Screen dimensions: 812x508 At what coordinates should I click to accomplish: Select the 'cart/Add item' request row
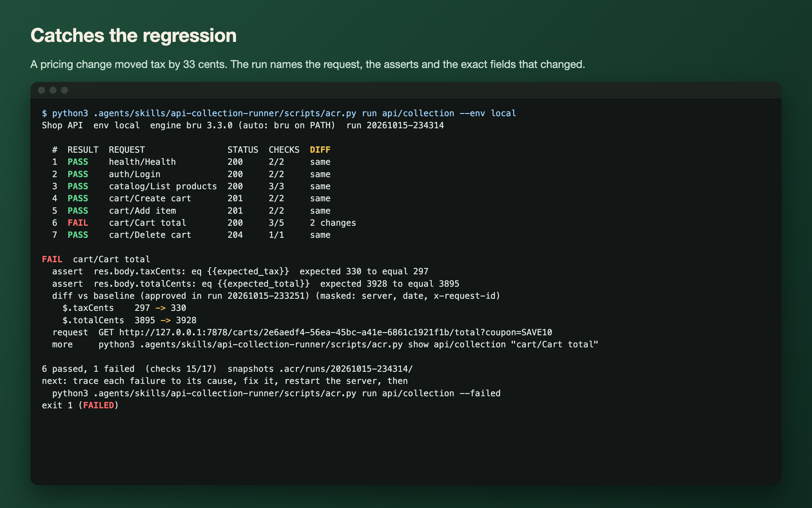click(191, 211)
